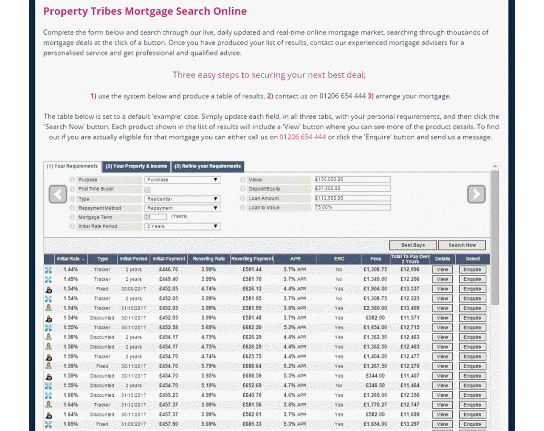This screenshot has width=544, height=431.
Task: Click lender logo in the £12,223 total row
Action: point(49,299)
